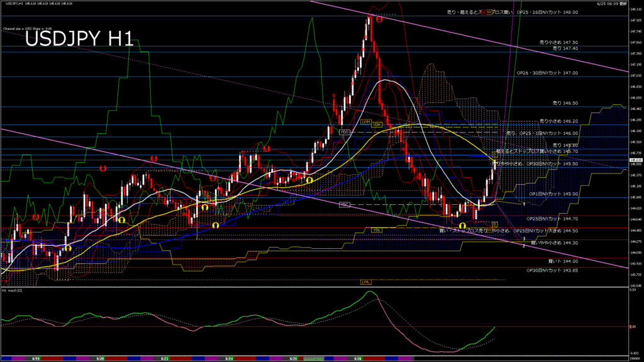The width and height of the screenshot is (644, 362).
Task: Click the 'H1 macd (12)' indicator label
Action: tap(13, 290)
